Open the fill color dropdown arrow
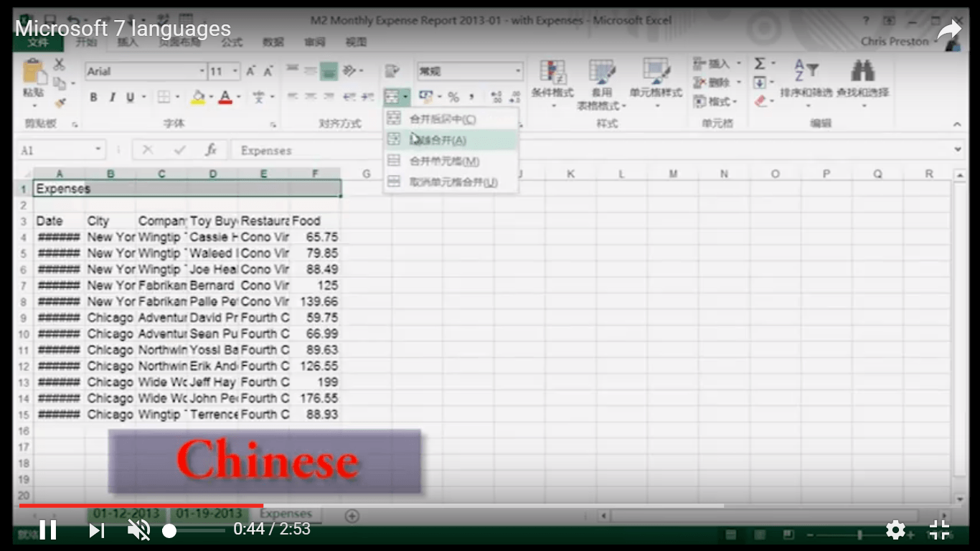Screen dimensions: 980x551 coord(211,97)
